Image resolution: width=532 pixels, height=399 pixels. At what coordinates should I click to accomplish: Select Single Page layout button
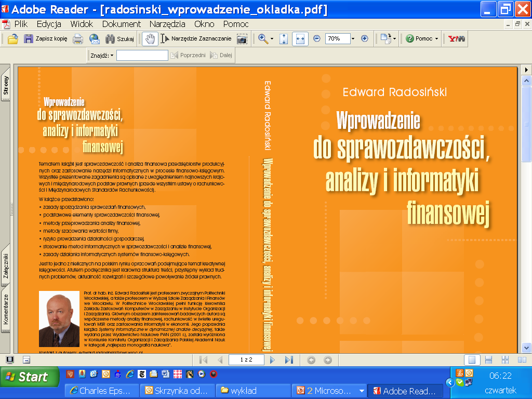pyautogui.click(x=472, y=360)
